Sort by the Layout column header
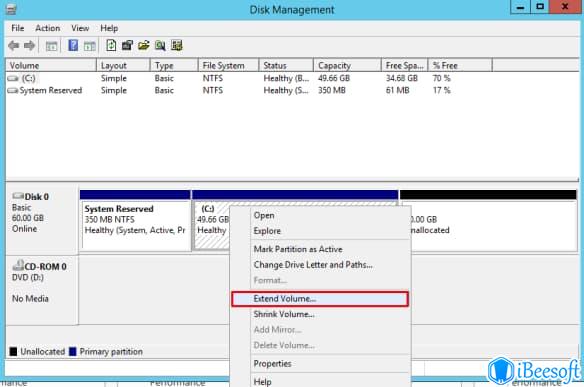This screenshot has width=584, height=387. 124,66
